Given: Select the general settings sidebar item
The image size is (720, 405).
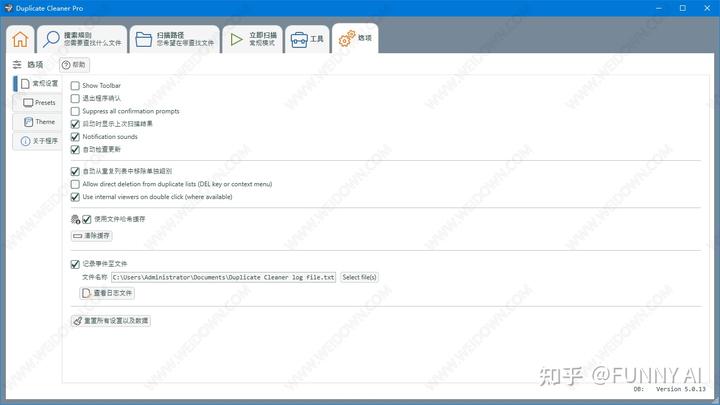Looking at the screenshot, I should pos(39,84).
